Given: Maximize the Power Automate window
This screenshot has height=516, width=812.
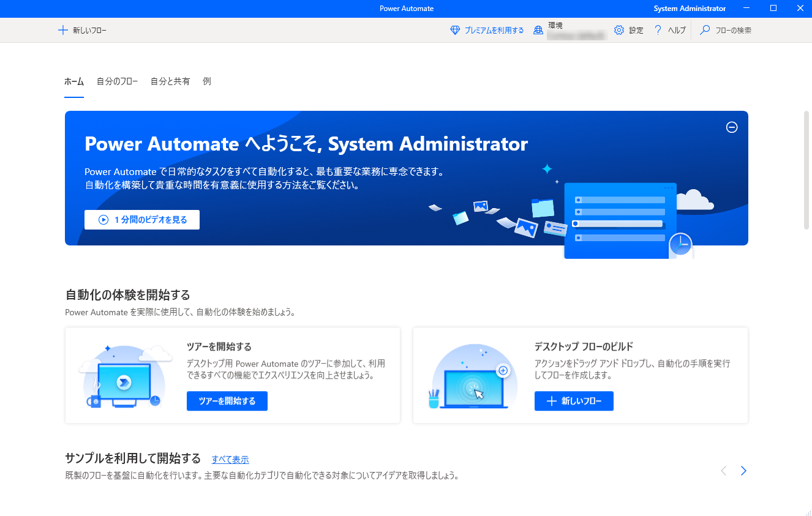Looking at the screenshot, I should tap(773, 9).
